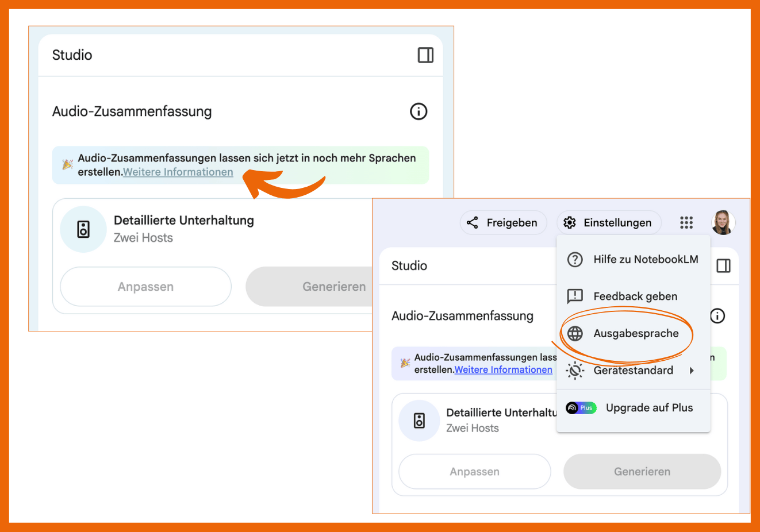Click the user profile avatar
Viewport: 760px width, 532px height.
click(723, 223)
